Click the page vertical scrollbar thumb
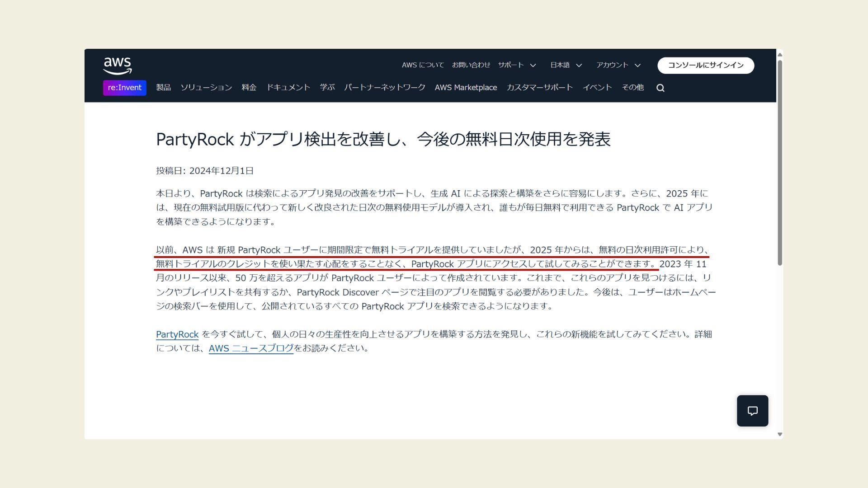The height and width of the screenshot is (488, 868). click(x=779, y=163)
